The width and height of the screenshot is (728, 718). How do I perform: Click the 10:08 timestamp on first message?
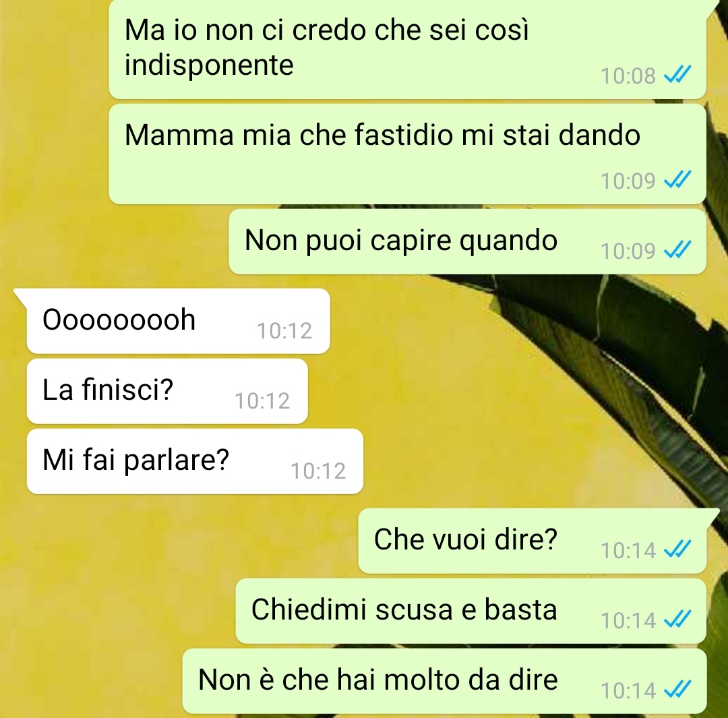pyautogui.click(x=628, y=76)
